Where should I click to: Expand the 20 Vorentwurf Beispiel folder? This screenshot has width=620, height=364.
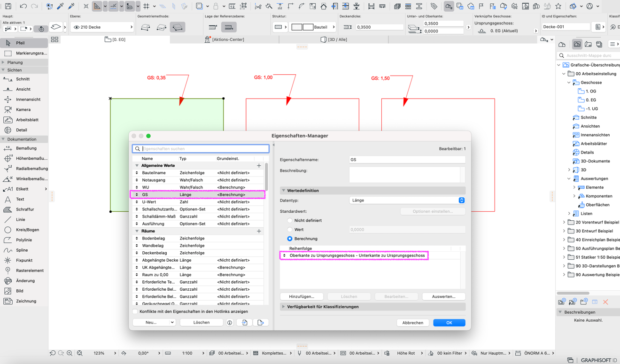click(x=564, y=222)
